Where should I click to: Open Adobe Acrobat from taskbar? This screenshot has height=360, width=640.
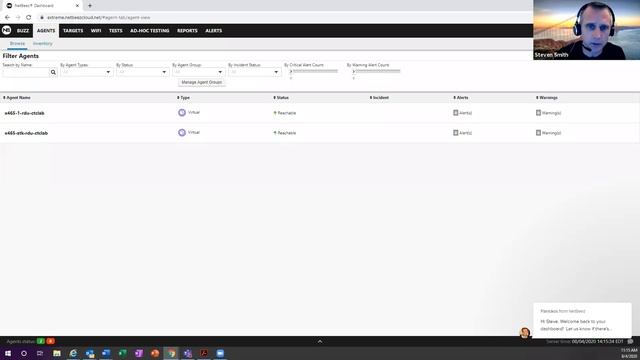204,353
